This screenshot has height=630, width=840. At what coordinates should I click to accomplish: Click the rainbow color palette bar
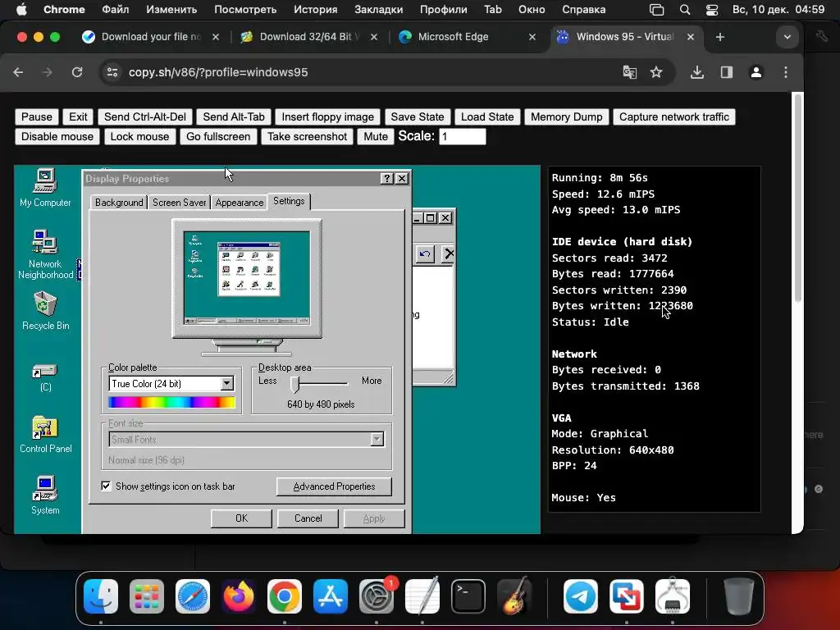coord(171,402)
